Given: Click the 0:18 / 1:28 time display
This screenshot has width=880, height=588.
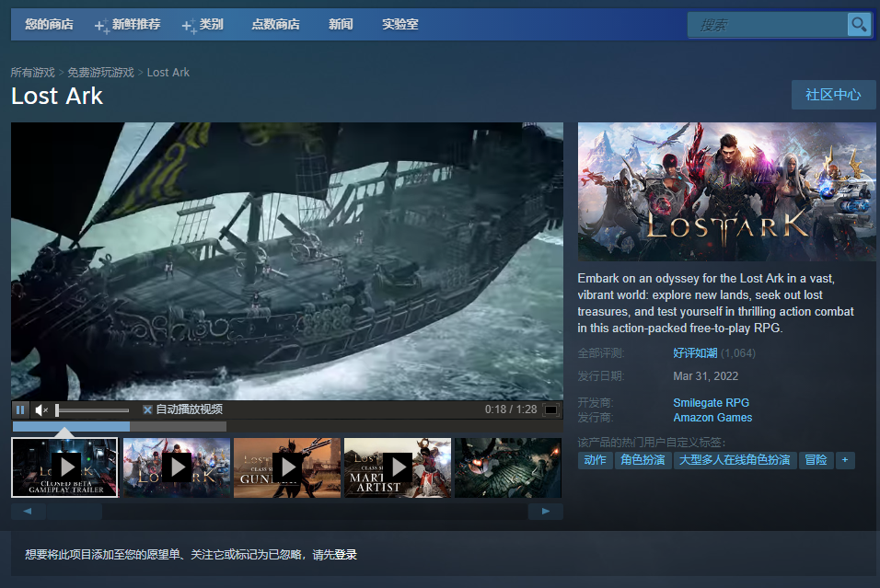Looking at the screenshot, I should click(x=511, y=409).
